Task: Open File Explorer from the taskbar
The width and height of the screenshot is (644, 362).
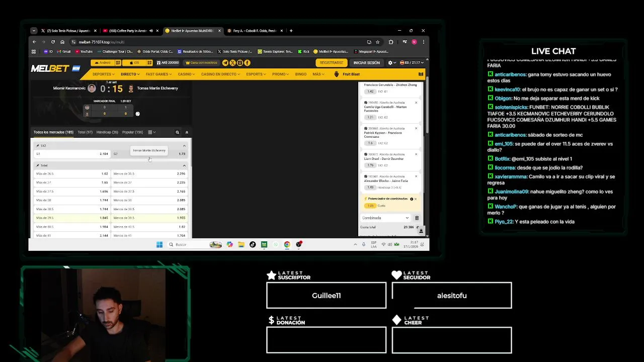Action: tap(241, 244)
